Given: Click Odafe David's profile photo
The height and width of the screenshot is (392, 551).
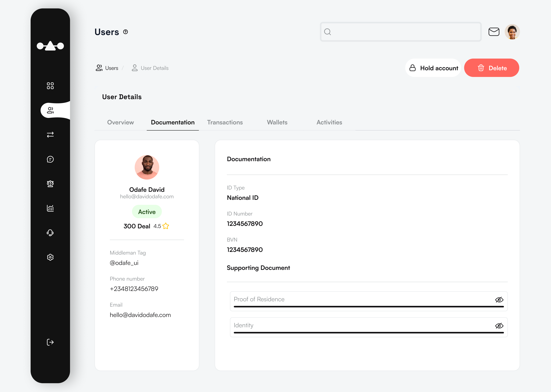Looking at the screenshot, I should point(147,167).
